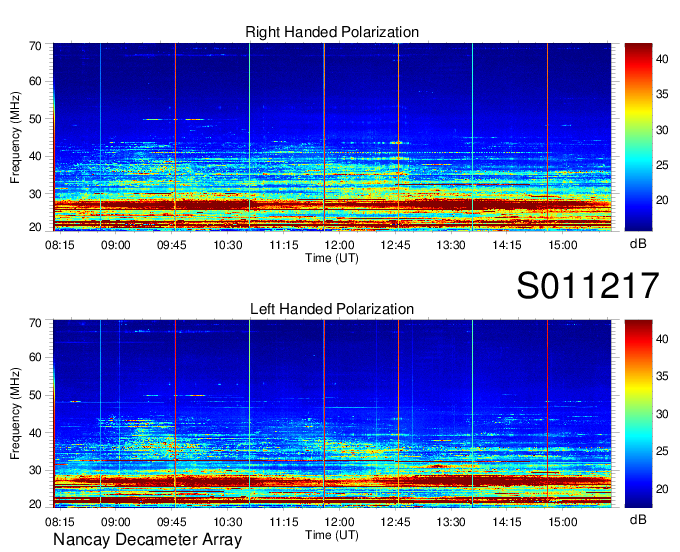
Task: Click the 25 dB value on Left Handed color bar
Action: click(x=662, y=452)
